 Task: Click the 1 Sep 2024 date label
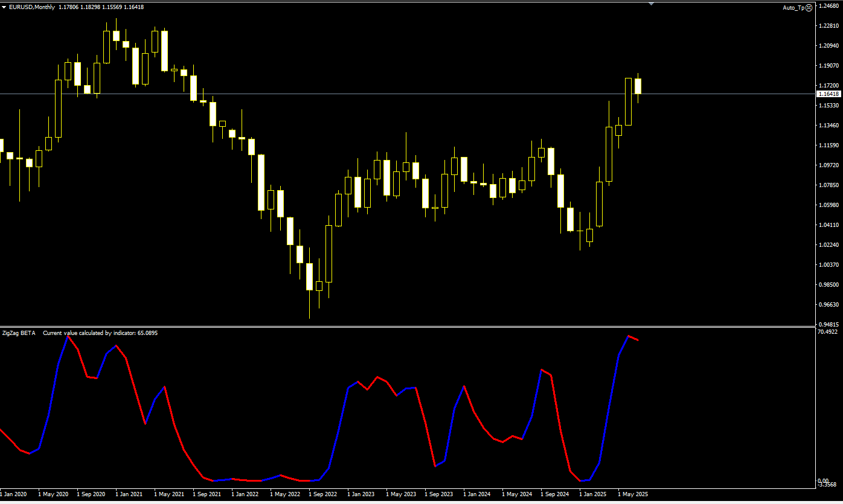pos(555,494)
